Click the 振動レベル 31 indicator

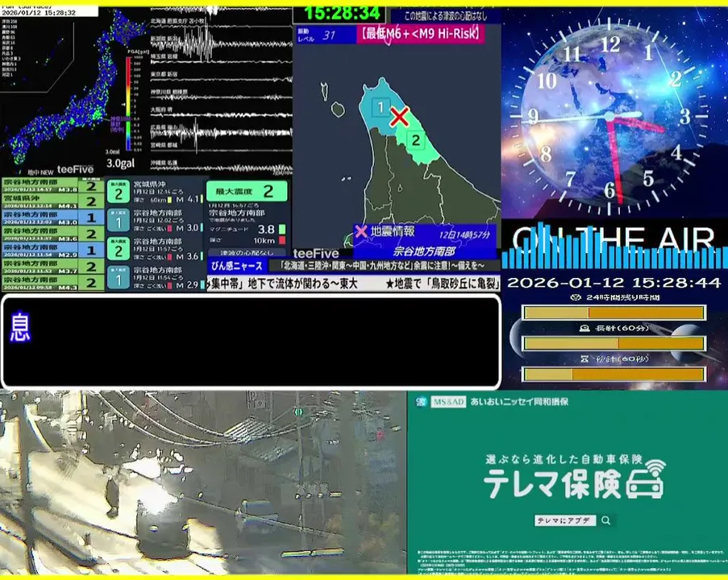[x=325, y=35]
